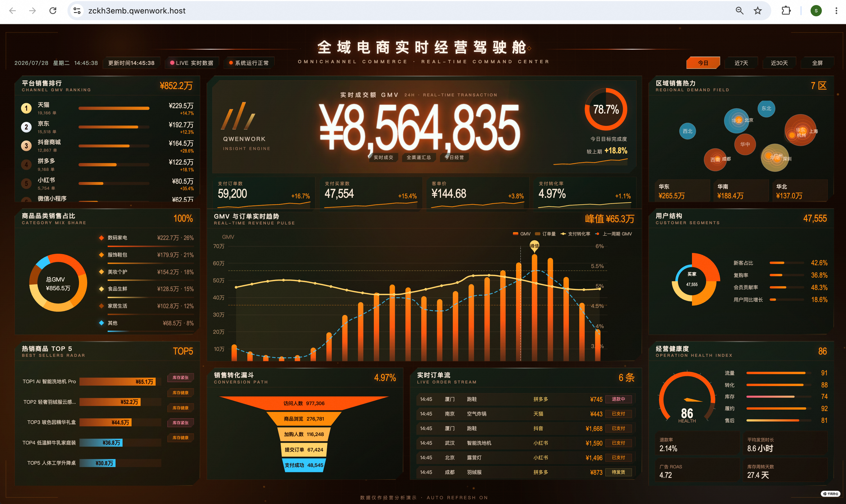Click the 访问人数 funnel stage
The height and width of the screenshot is (504, 846).
click(304, 403)
